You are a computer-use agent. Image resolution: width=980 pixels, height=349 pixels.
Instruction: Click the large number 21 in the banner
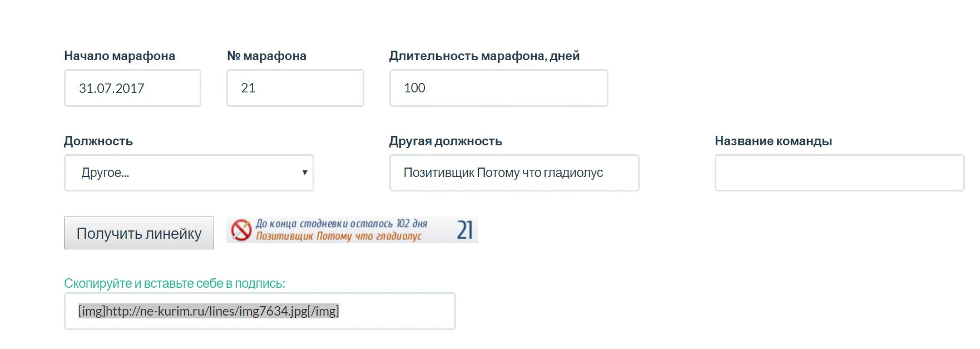coord(464,230)
